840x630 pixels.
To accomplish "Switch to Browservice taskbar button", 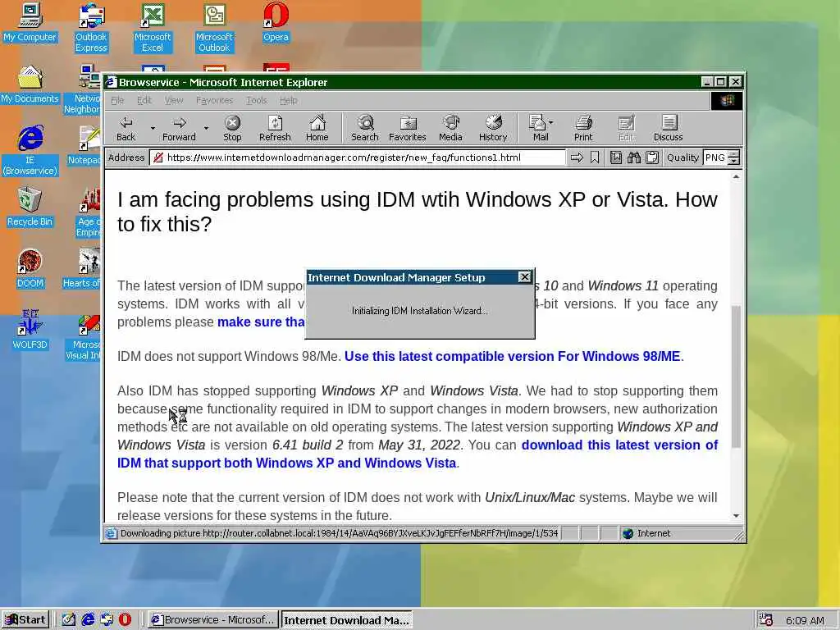I will tap(212, 620).
